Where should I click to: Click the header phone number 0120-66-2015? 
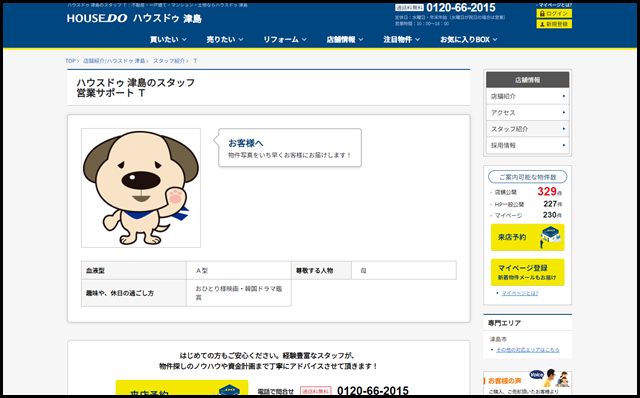[x=461, y=8]
